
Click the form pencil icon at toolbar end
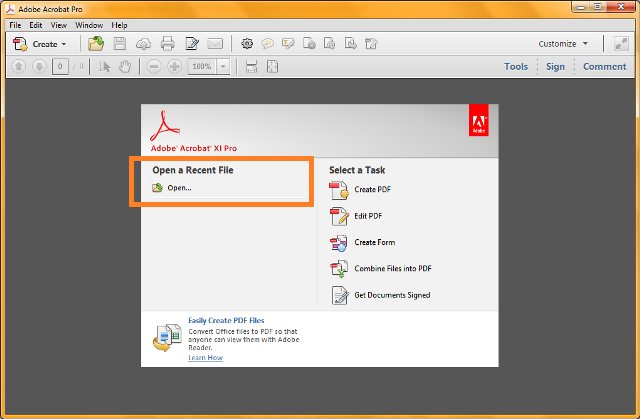tap(371, 43)
